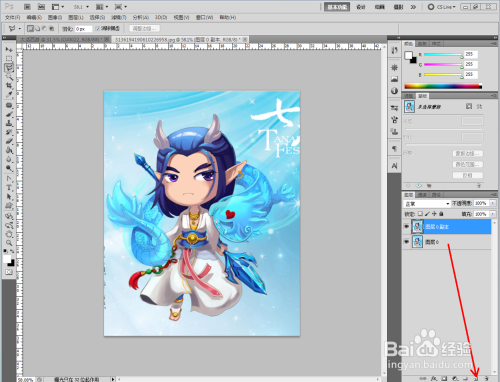Open the layer blend mode dropdown

[x=427, y=203]
